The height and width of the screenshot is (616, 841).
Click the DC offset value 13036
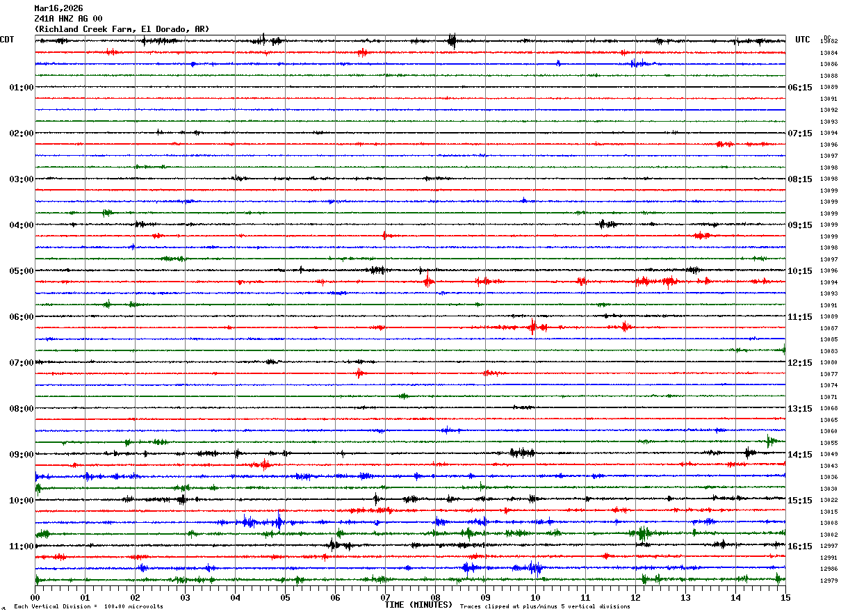pos(828,478)
